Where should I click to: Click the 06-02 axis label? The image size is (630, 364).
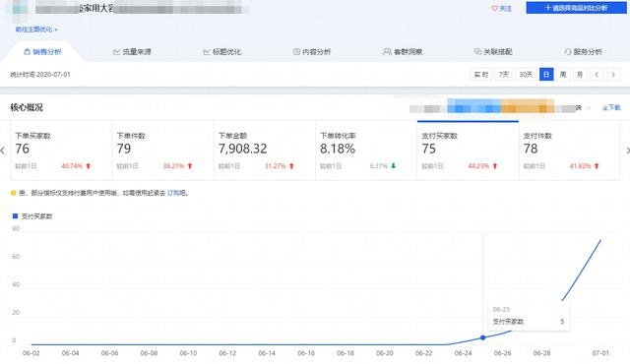click(x=31, y=353)
